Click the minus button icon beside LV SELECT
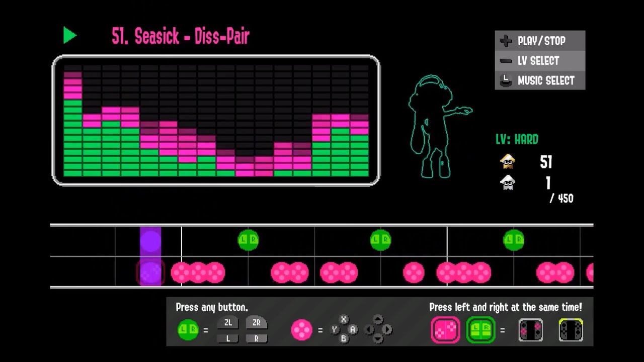The height and width of the screenshot is (362, 644). pyautogui.click(x=506, y=61)
